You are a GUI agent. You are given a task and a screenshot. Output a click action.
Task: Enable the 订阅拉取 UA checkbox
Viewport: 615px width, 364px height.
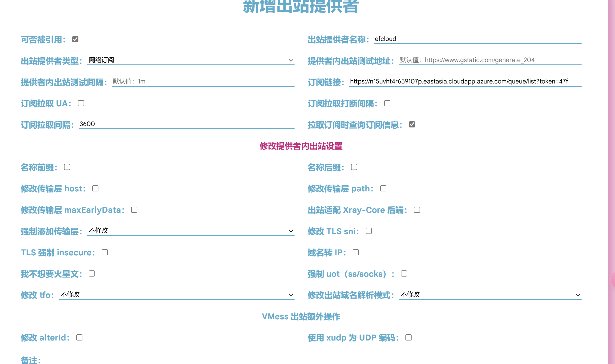point(81,103)
